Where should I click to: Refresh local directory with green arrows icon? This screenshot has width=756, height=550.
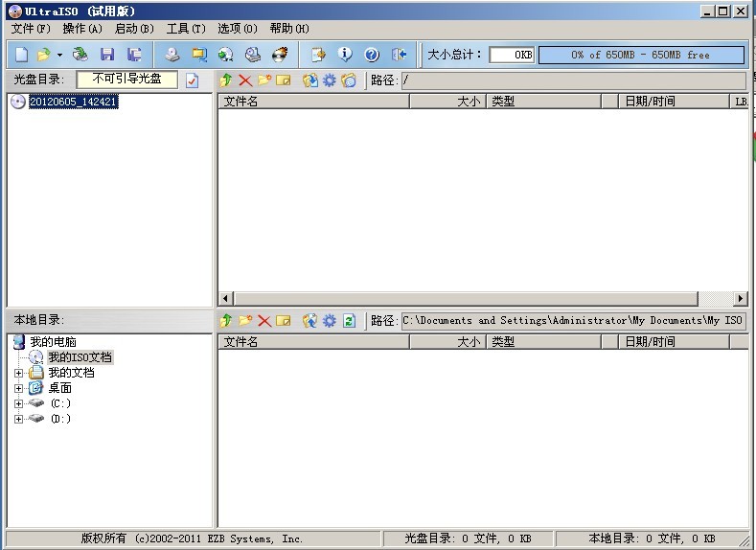tap(349, 321)
